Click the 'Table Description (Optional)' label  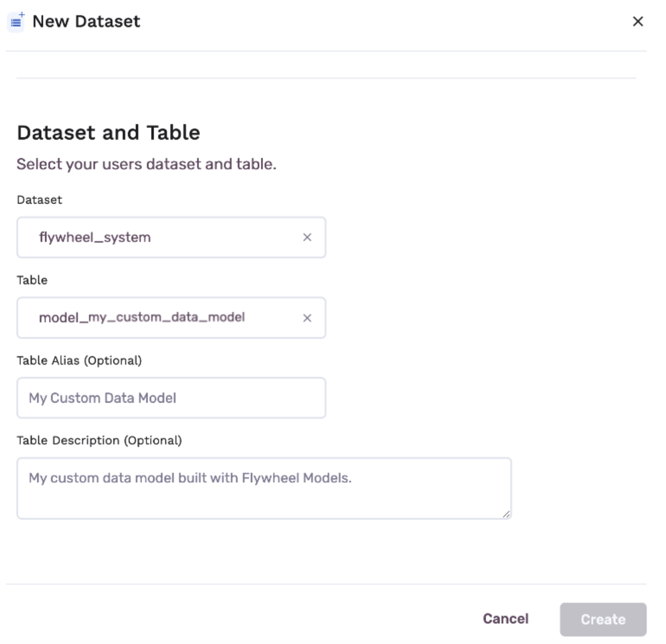pyautogui.click(x=99, y=440)
